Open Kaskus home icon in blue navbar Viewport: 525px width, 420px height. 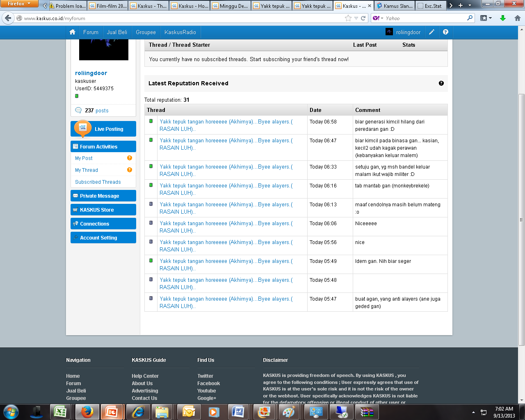[x=73, y=32]
